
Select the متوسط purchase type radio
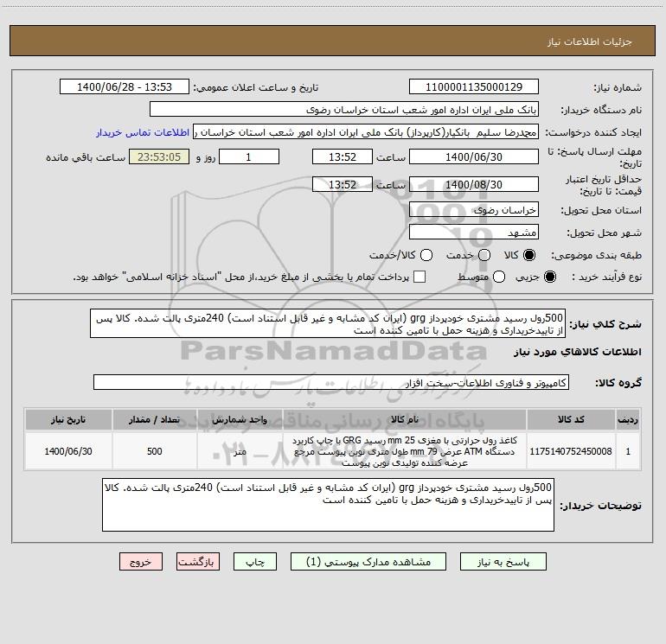[499, 277]
